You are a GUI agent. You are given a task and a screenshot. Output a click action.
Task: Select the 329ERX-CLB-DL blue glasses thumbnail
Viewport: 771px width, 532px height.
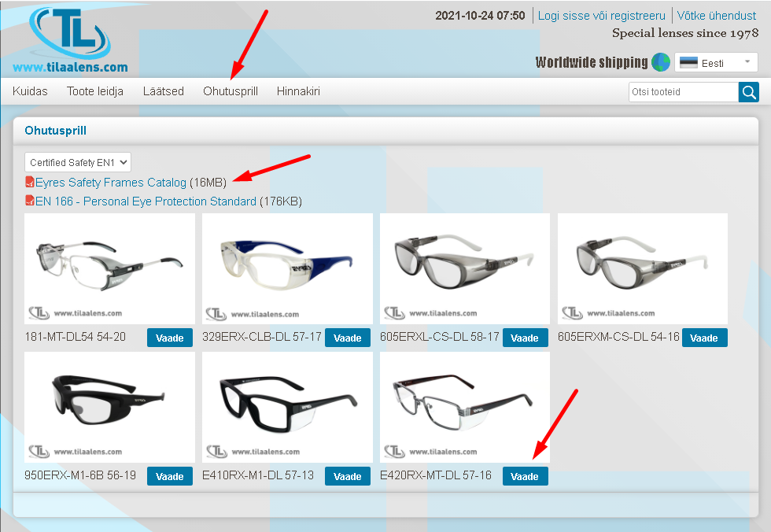coord(287,268)
